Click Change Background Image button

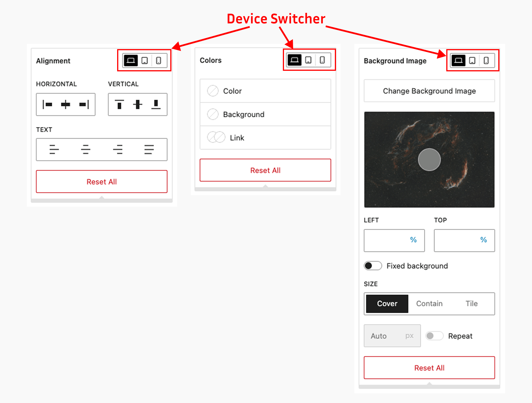pos(429,91)
